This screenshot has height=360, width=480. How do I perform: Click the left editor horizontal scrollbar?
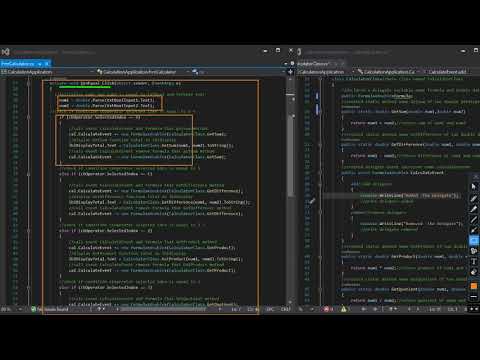[x=163, y=309]
